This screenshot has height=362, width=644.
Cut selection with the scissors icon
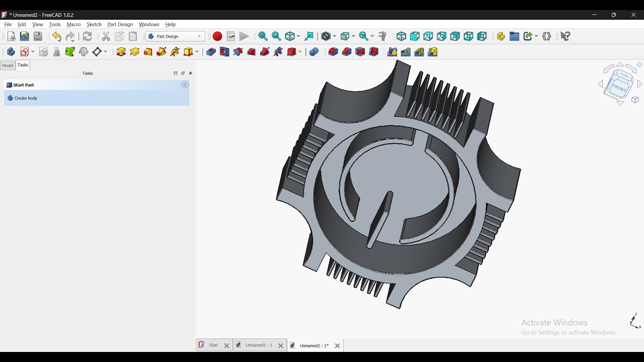point(106,37)
